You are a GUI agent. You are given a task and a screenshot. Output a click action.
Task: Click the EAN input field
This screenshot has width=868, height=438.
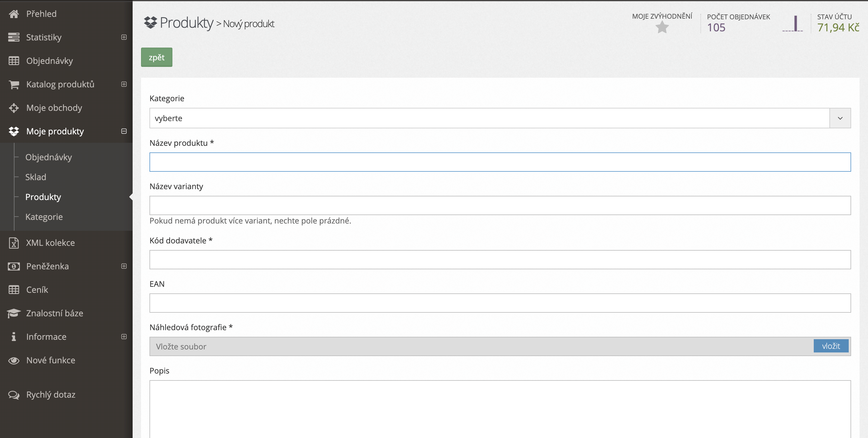[500, 303]
